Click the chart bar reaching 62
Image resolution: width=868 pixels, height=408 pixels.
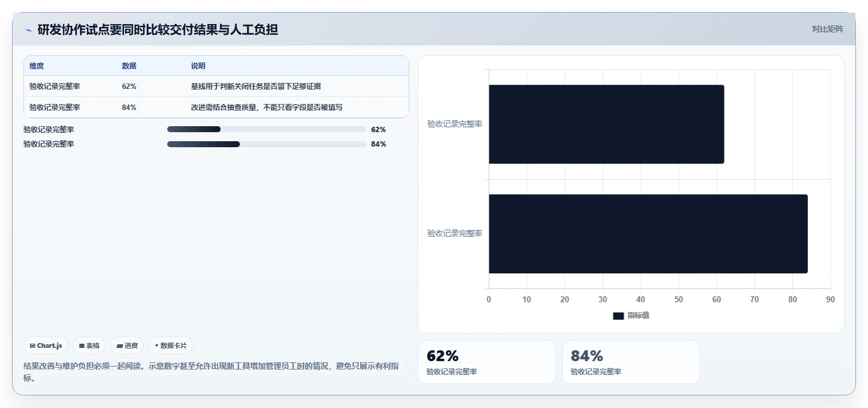pyautogui.click(x=607, y=124)
